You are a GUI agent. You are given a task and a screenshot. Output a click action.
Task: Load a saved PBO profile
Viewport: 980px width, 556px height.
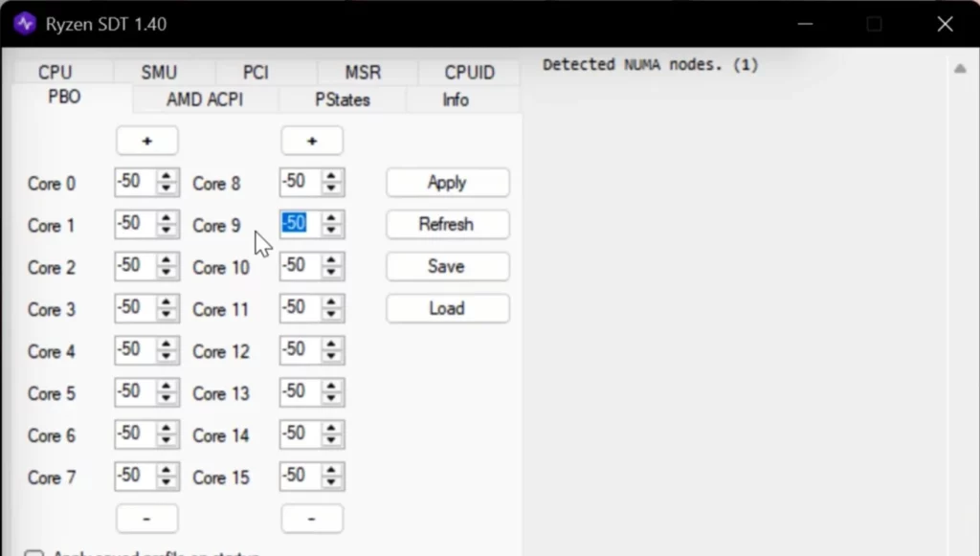point(447,309)
